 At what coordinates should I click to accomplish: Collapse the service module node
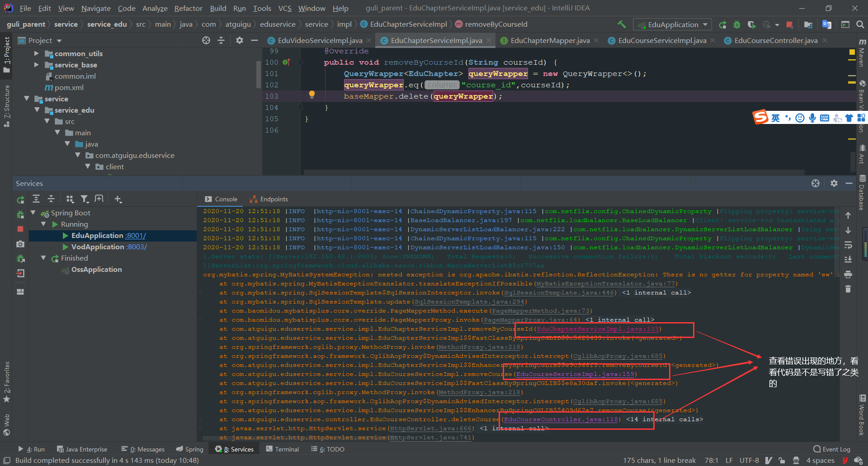pos(26,99)
